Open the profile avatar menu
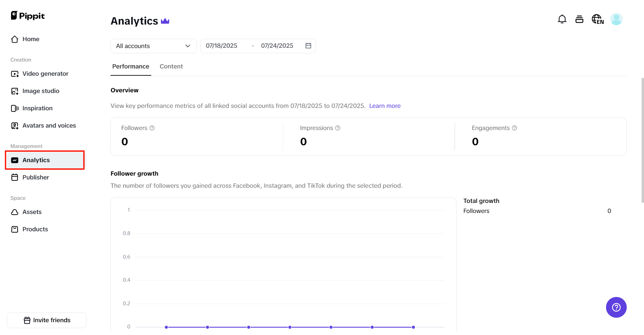The height and width of the screenshot is (335, 644). coord(616,19)
